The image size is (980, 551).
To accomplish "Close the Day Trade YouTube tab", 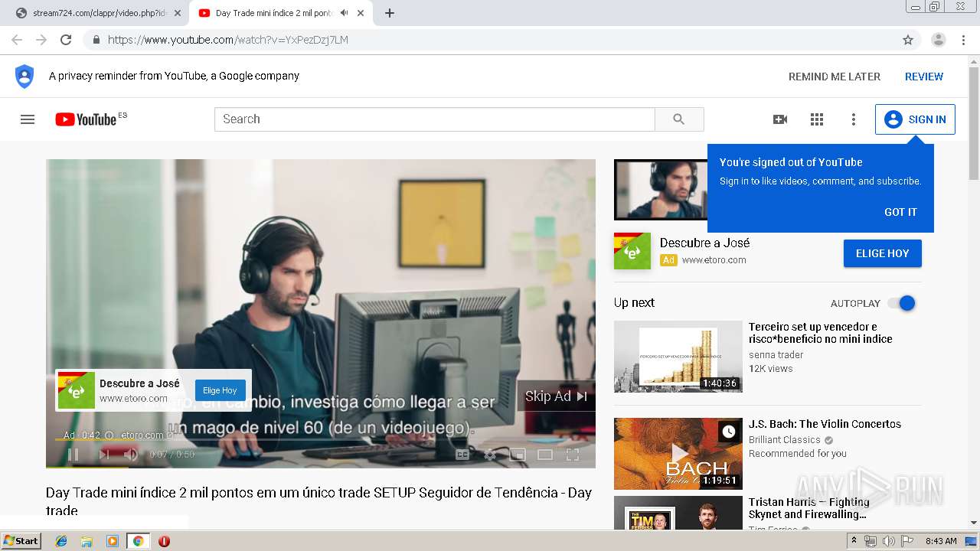I will 361,13.
